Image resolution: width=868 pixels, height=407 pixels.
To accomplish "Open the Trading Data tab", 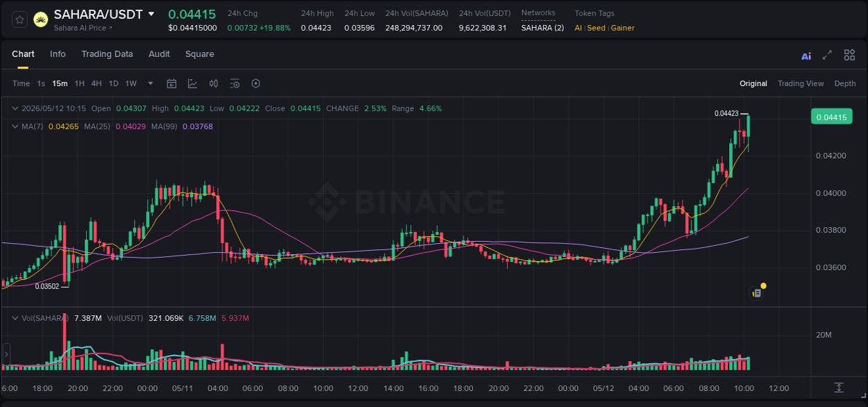I will click(x=107, y=54).
